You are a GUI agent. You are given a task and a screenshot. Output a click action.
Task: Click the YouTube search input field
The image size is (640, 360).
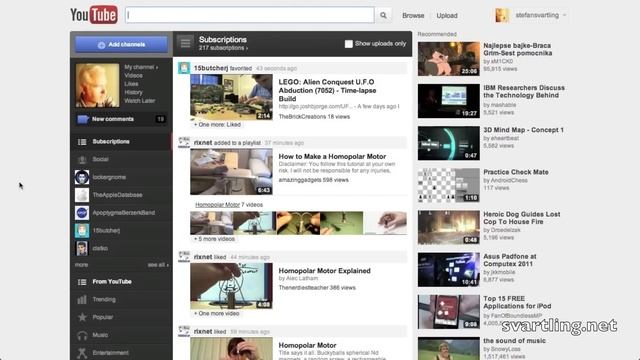click(249, 16)
